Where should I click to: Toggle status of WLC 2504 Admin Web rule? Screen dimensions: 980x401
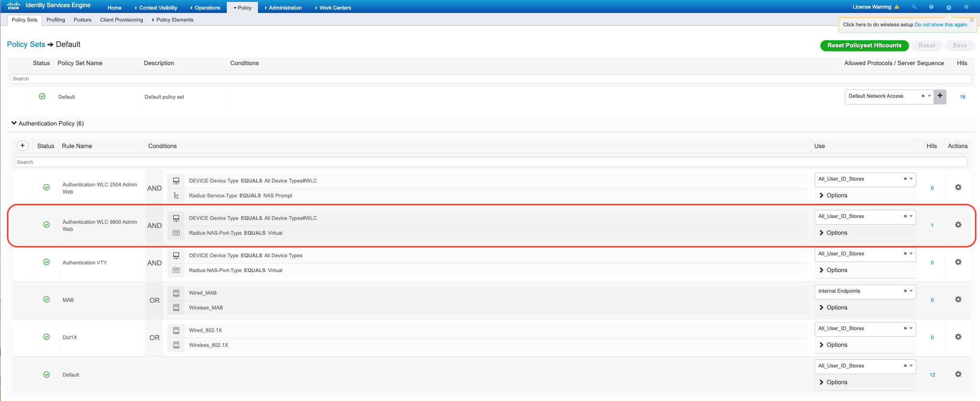[47, 187]
